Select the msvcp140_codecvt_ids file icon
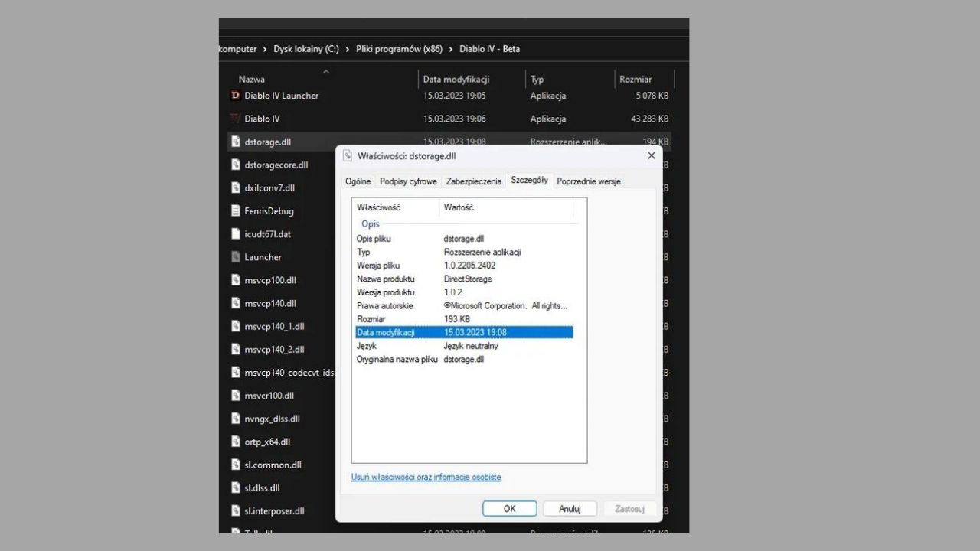The width and height of the screenshot is (980, 551). [x=236, y=373]
